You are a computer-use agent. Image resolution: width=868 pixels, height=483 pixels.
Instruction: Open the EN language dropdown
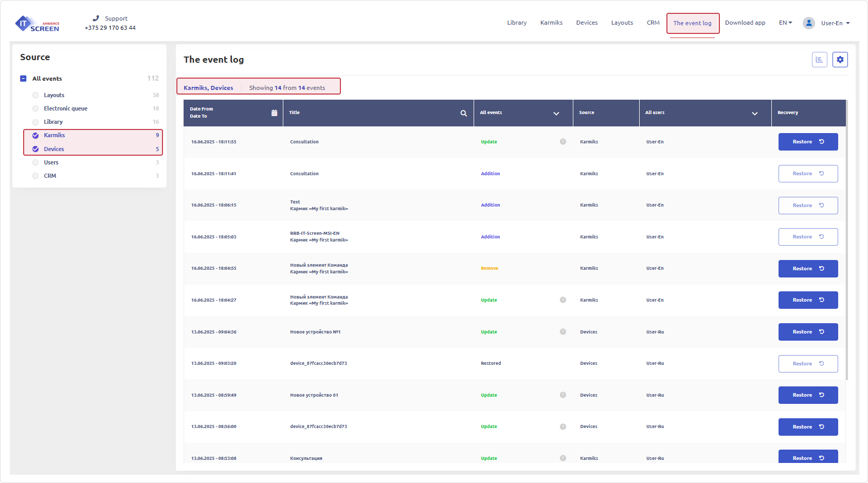click(x=785, y=23)
